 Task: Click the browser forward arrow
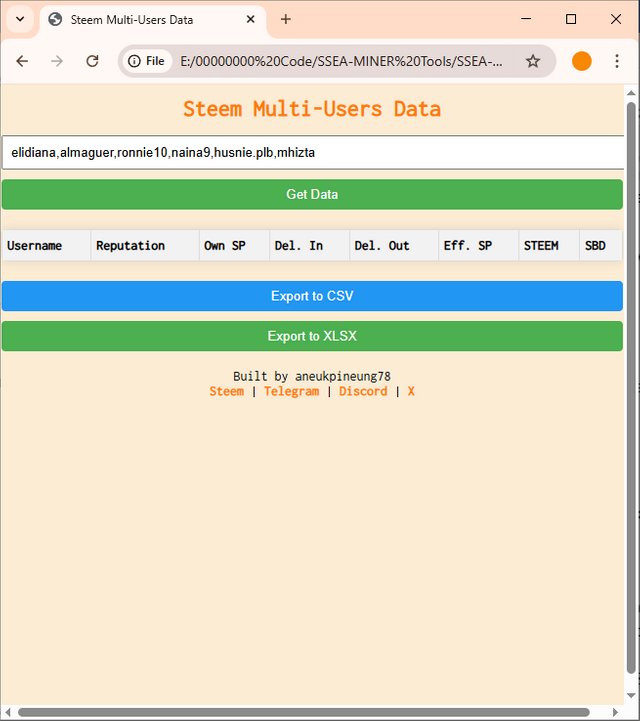click(57, 61)
